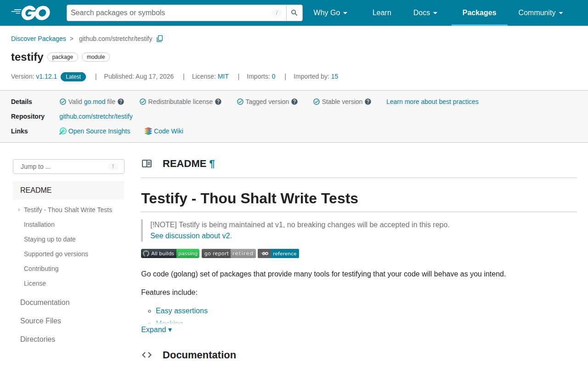Click the Jump to input field

click(68, 167)
